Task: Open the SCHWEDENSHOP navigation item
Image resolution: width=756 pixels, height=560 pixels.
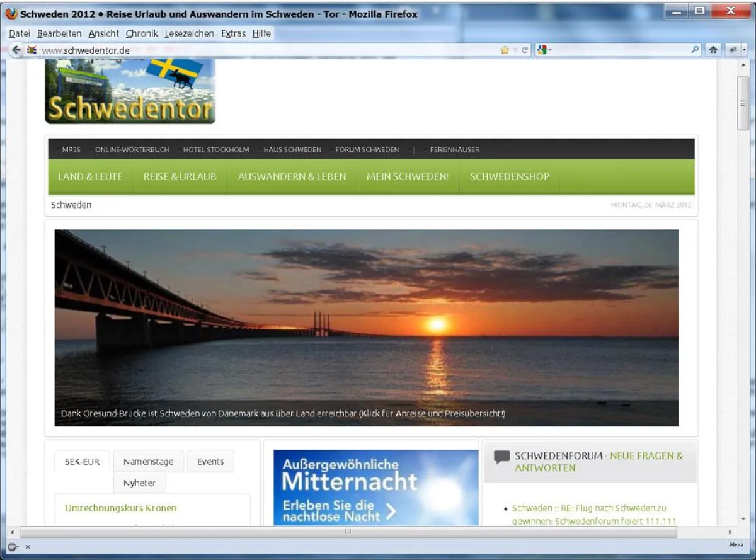Action: click(510, 177)
